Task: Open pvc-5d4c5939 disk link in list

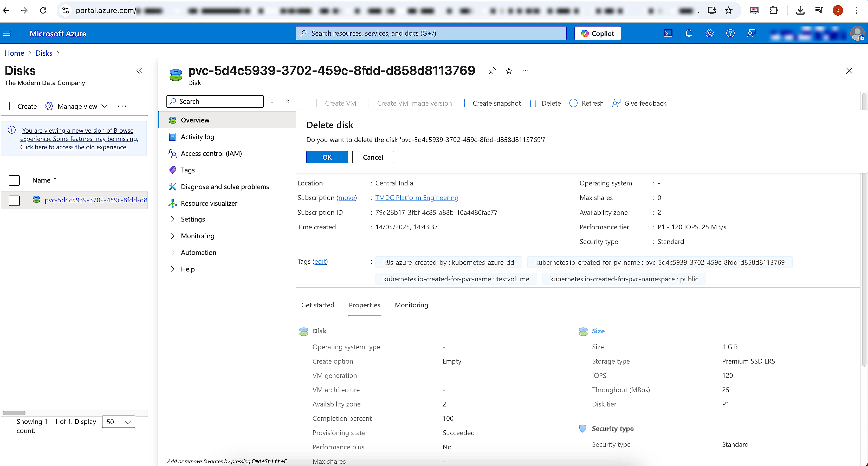Action: click(96, 200)
